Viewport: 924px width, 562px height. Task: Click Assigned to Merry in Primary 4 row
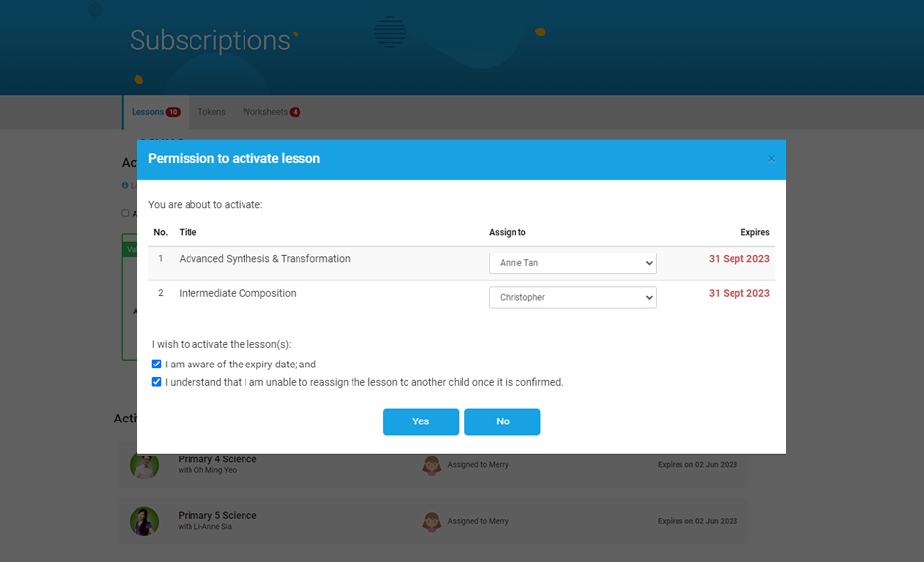478,465
